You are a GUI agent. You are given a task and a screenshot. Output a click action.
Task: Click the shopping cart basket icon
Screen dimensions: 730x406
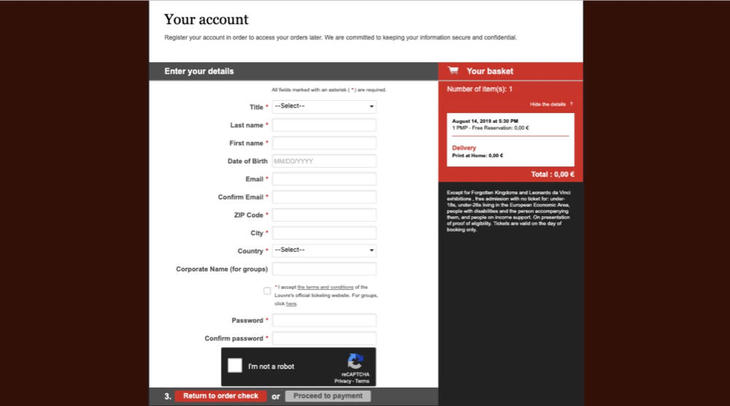click(x=453, y=71)
